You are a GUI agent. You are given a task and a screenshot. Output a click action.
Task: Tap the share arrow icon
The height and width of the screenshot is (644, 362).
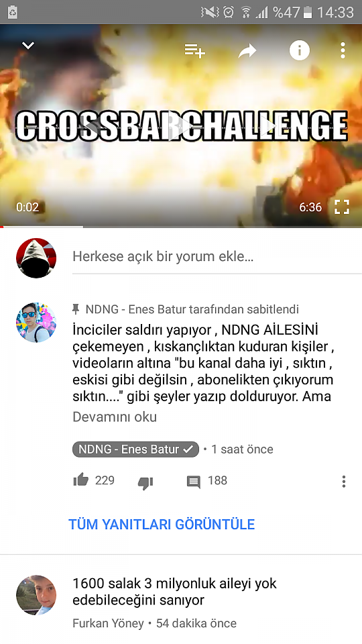tap(247, 51)
